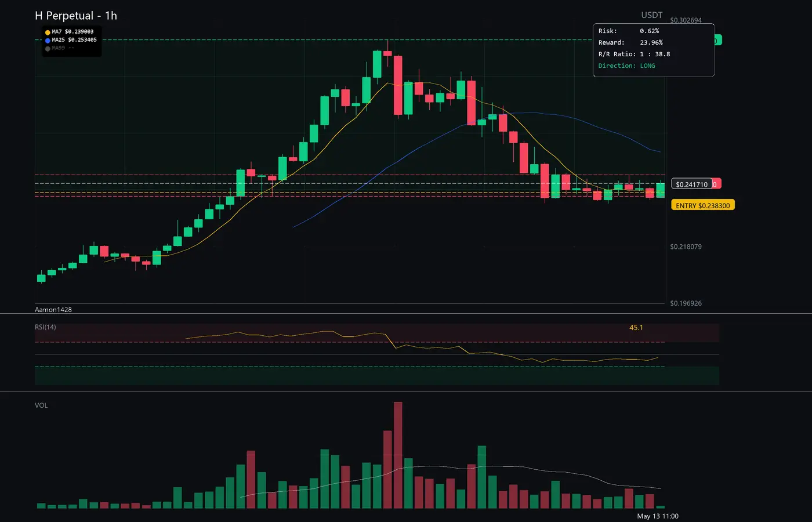Select the Reward 23.96% line

click(x=630, y=42)
